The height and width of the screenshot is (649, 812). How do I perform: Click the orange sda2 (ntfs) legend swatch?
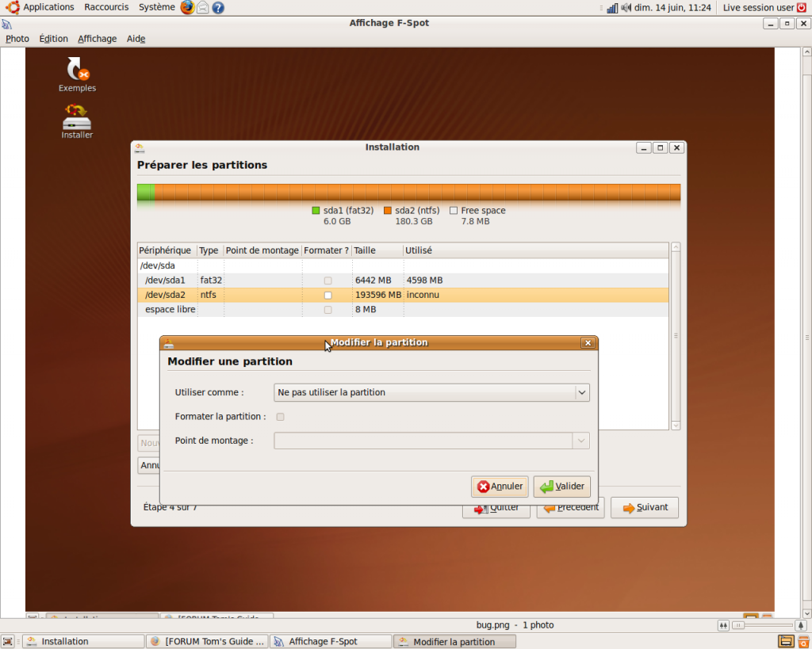[x=387, y=211]
